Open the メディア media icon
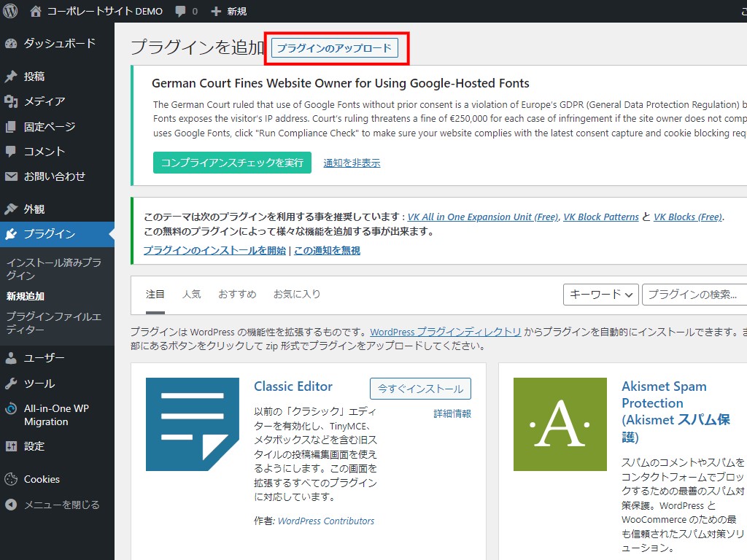The height and width of the screenshot is (560, 747). coord(11,101)
